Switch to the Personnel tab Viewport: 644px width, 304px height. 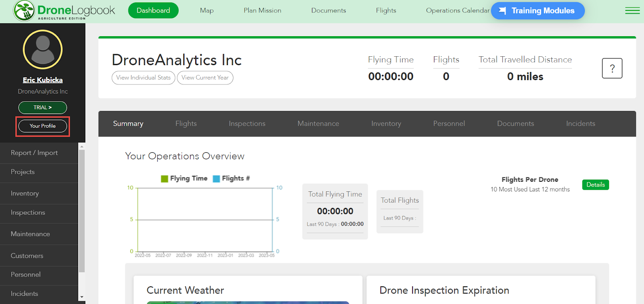pos(449,124)
